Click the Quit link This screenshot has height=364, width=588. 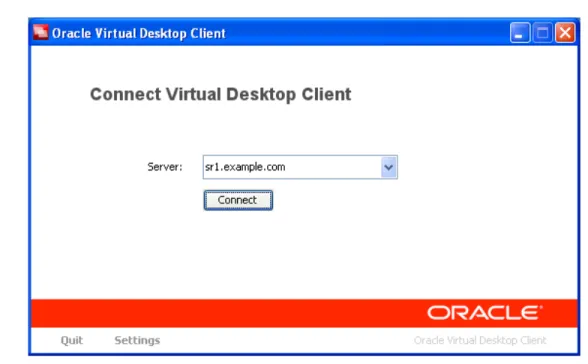click(x=72, y=340)
